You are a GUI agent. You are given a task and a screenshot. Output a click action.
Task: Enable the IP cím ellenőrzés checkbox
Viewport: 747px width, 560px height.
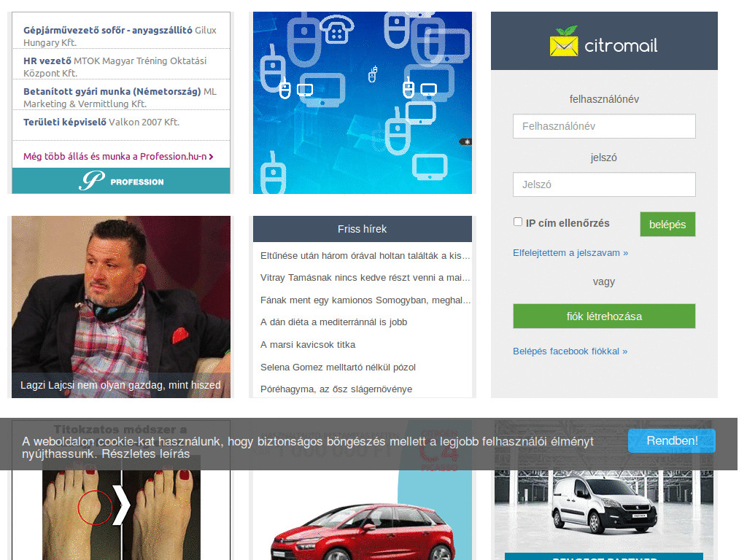[x=518, y=222]
